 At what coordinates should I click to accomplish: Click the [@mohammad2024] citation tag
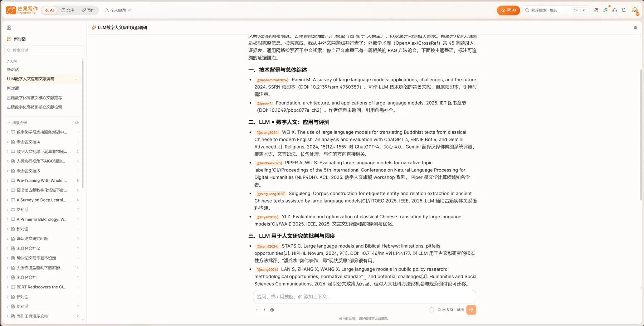272,80
